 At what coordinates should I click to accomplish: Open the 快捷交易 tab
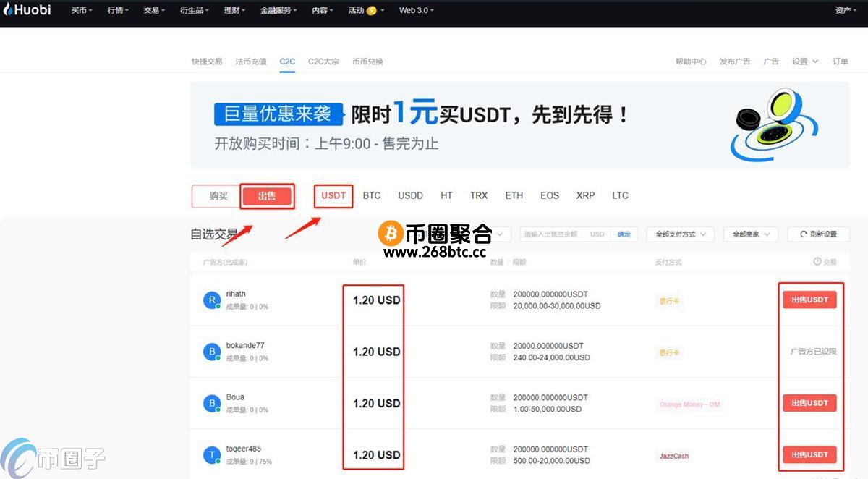point(207,62)
